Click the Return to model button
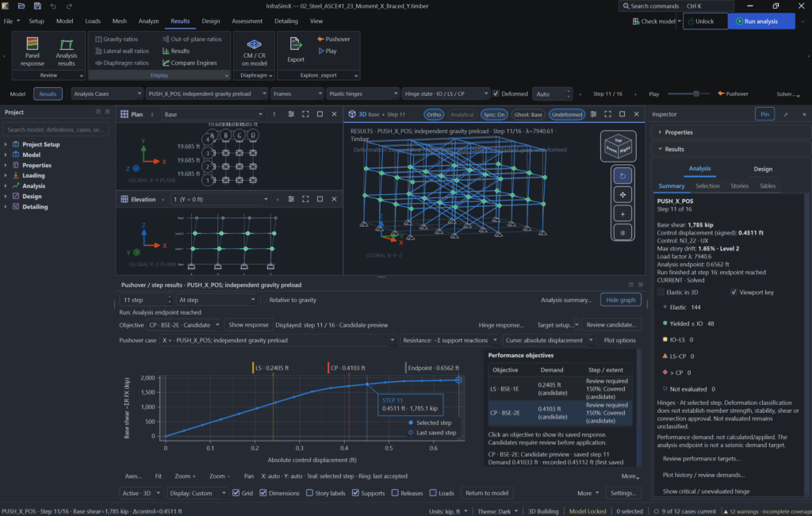 tap(487, 493)
